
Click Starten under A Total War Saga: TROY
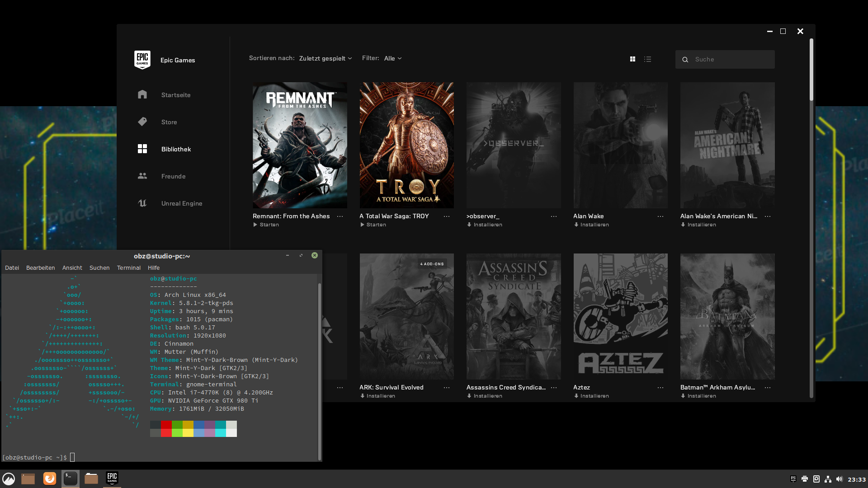373,225
